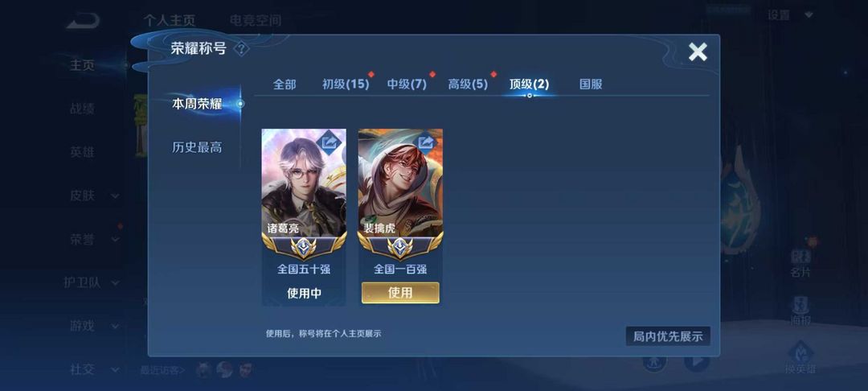Click the 使用 button for 裴擒虎
Screen dimensions: 868x391
point(400,292)
